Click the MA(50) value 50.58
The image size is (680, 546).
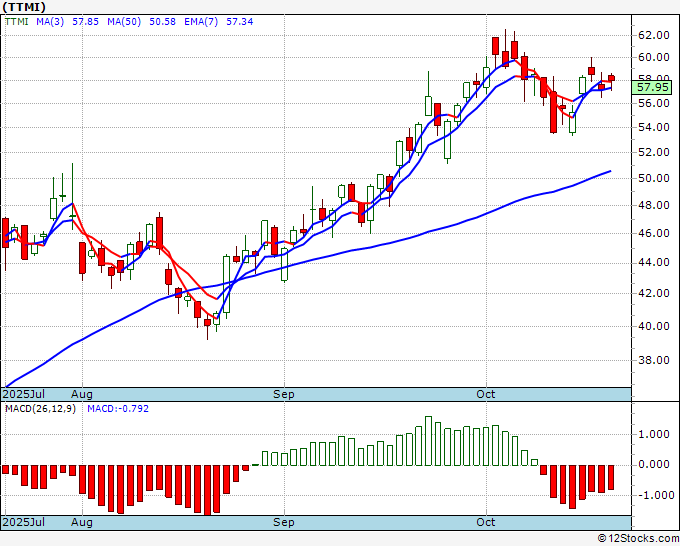click(162, 22)
